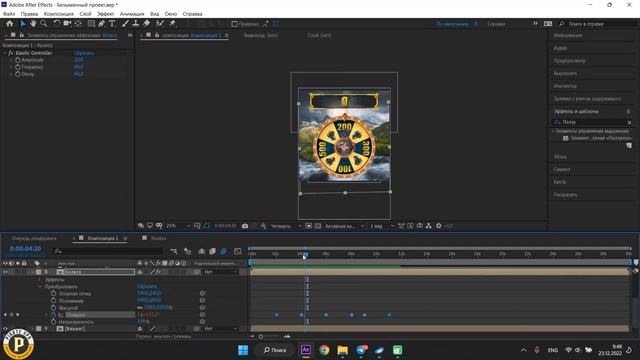
Task: Toggle visibility eye of Колесо layer
Action: click(5, 272)
